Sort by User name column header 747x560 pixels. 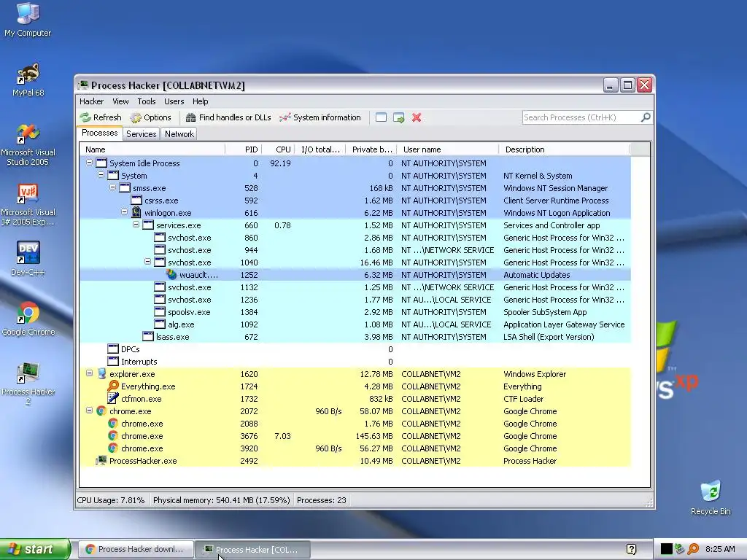point(448,149)
